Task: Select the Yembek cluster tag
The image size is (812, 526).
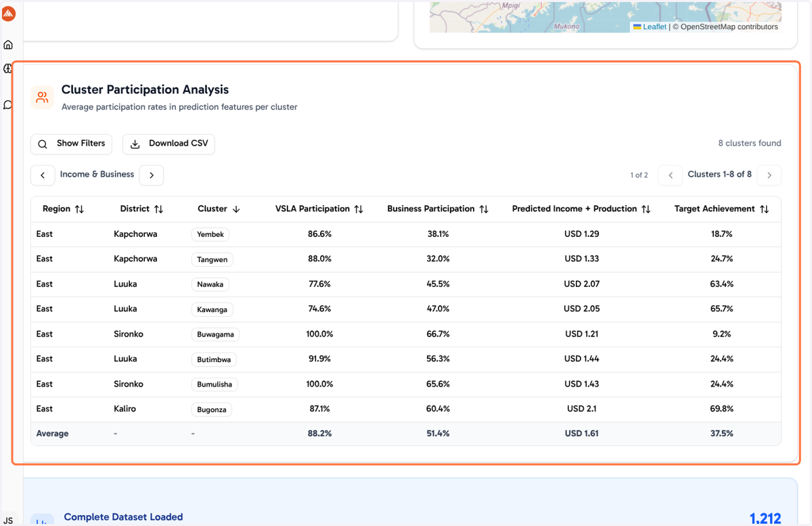Action: (210, 234)
